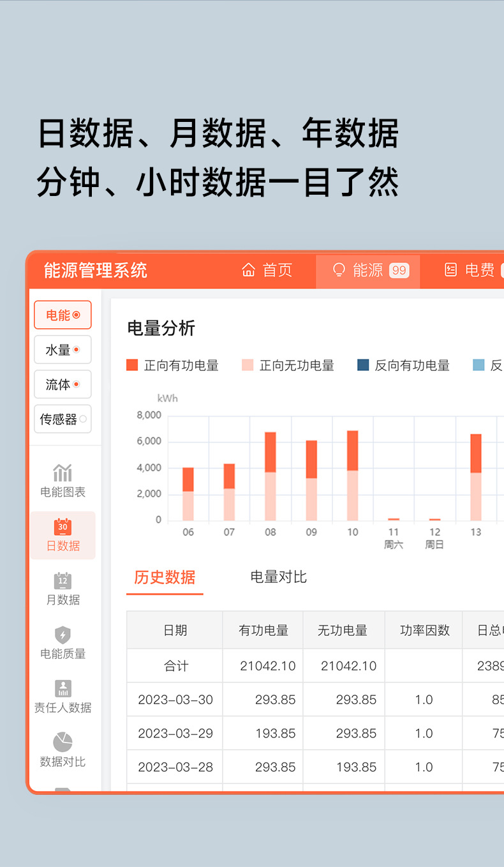
Task: Open the 能源 top navigation item
Action: [368, 271]
